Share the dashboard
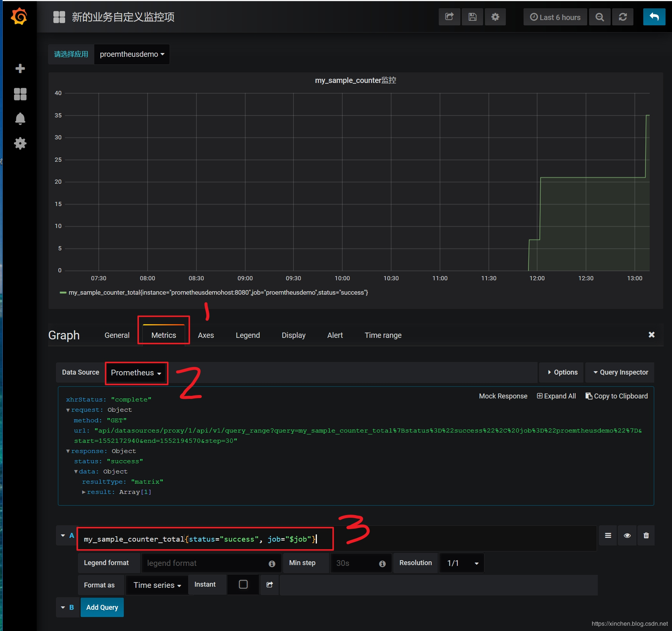Image resolution: width=672 pixels, height=631 pixels. 449,17
